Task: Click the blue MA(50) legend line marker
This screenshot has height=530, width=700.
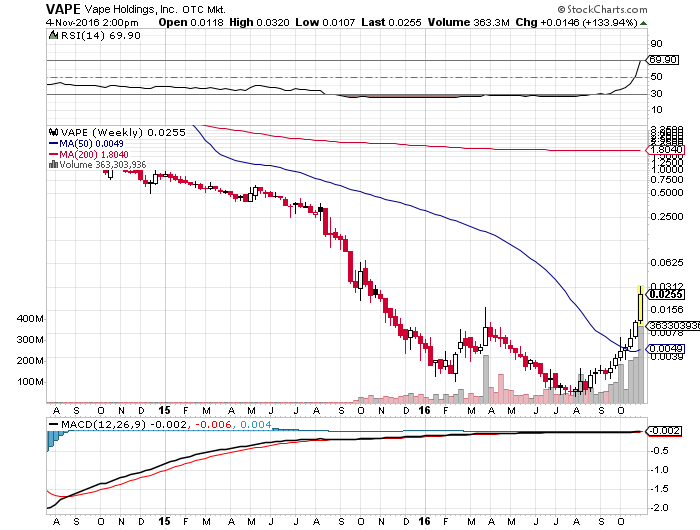Action: coord(53,143)
